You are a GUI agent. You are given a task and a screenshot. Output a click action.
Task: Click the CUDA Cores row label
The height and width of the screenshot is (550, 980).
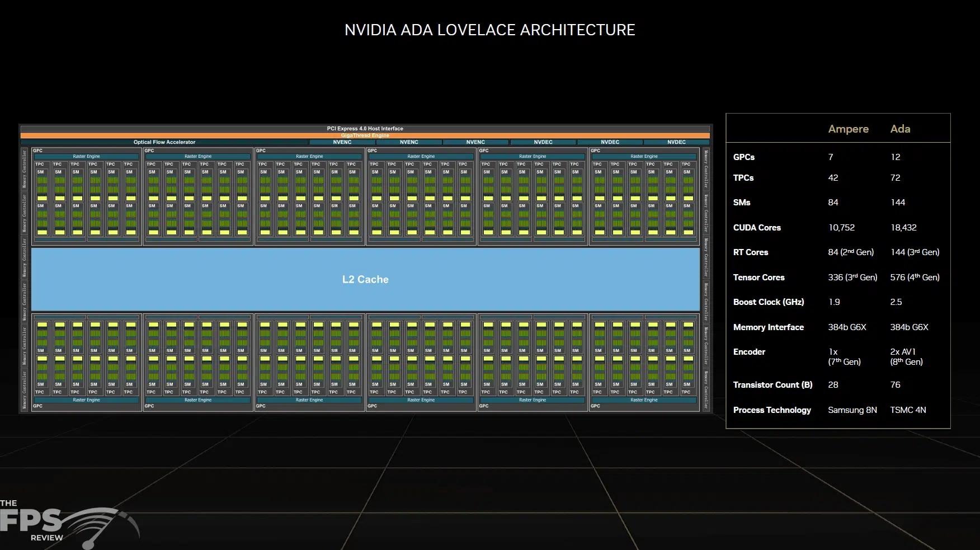757,228
